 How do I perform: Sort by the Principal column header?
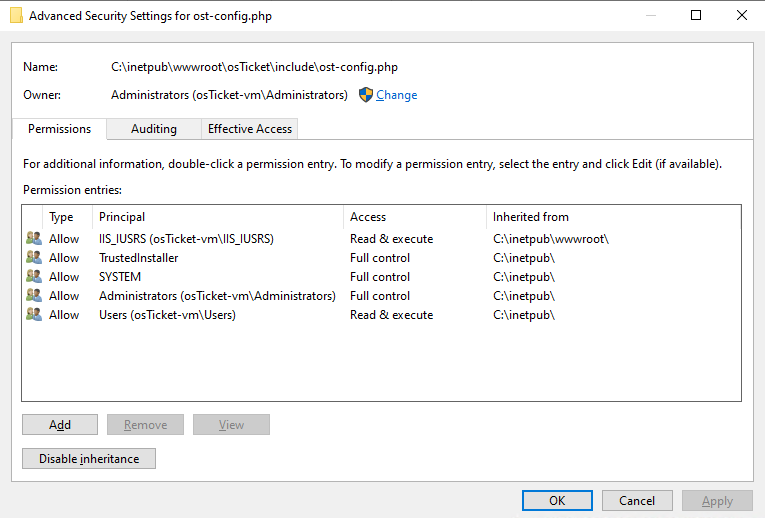coord(218,217)
